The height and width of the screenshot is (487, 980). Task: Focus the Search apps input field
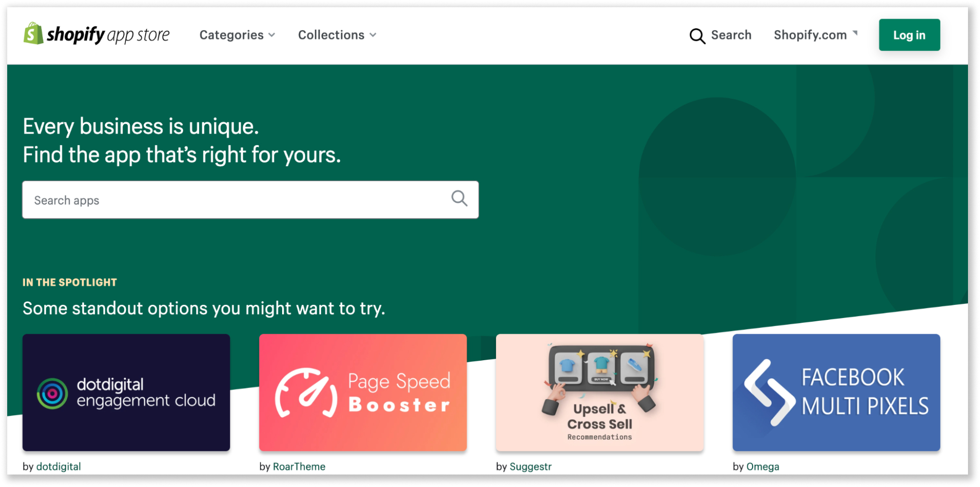point(250,200)
